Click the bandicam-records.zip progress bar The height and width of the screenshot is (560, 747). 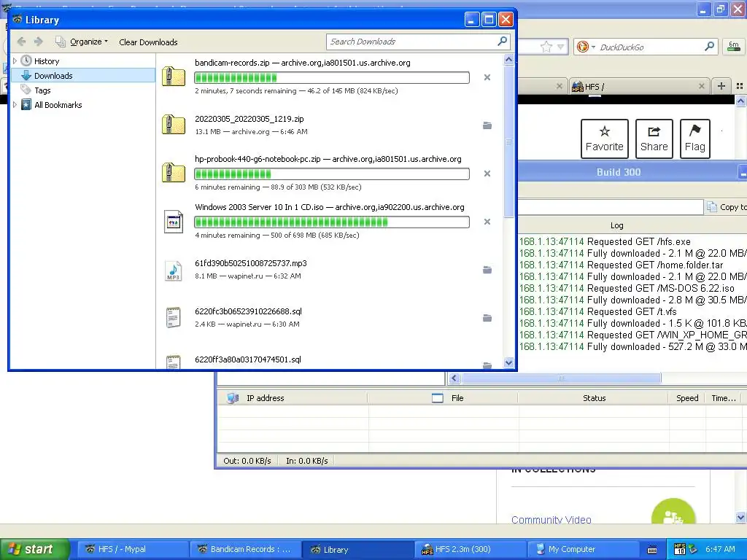click(332, 77)
